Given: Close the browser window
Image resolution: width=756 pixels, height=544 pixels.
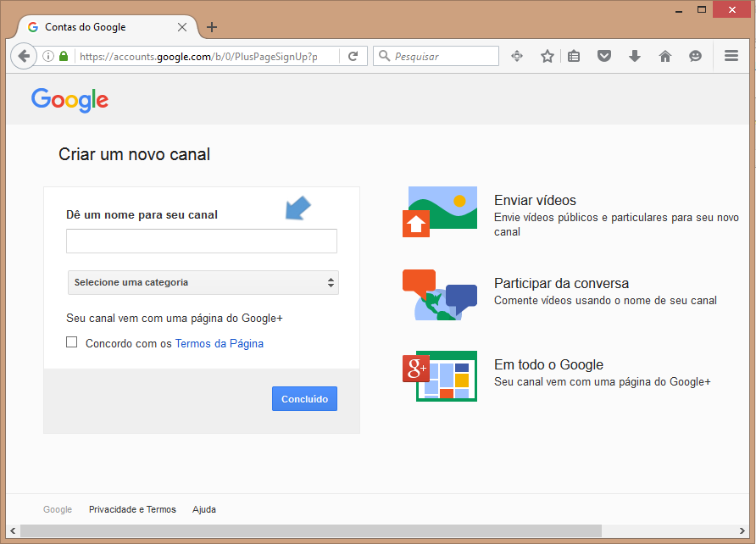Looking at the screenshot, I should click(732, 9).
